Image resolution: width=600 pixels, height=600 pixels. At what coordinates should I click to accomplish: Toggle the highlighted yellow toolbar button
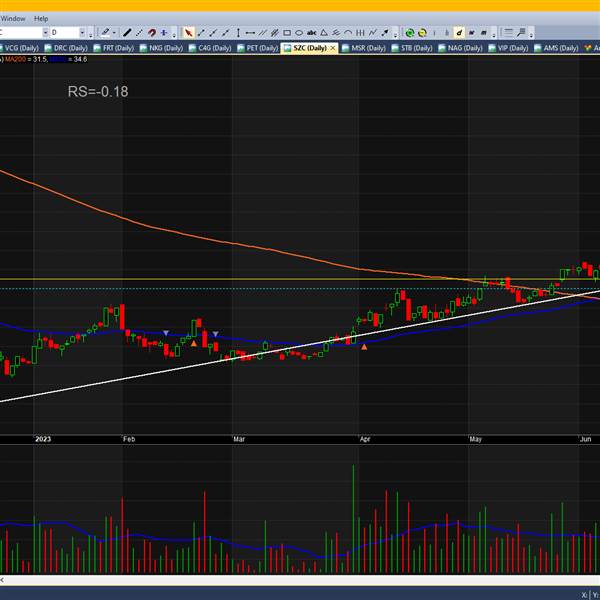pos(459,33)
